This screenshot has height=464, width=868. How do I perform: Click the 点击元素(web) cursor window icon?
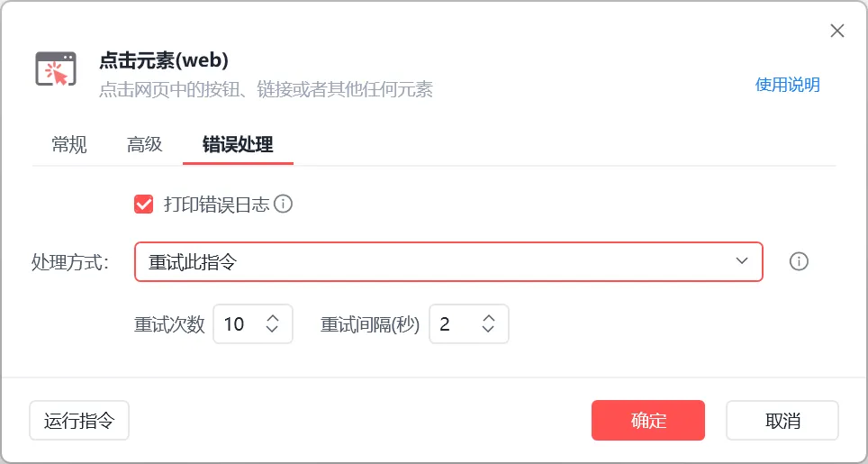click(56, 68)
